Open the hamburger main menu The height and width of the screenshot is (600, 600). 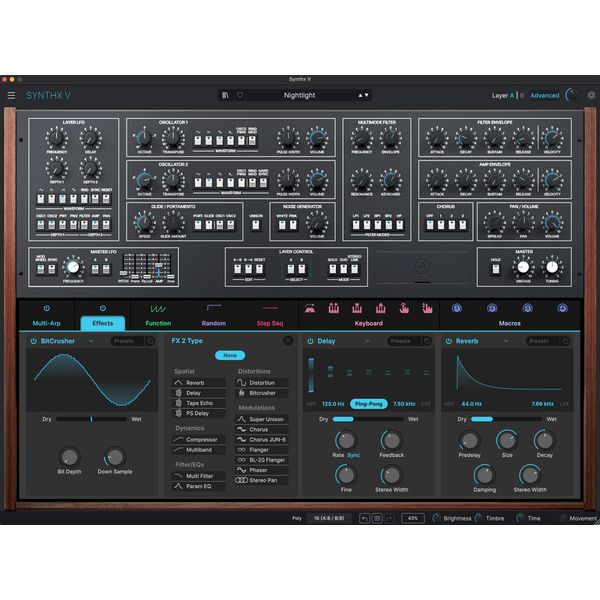[11, 95]
